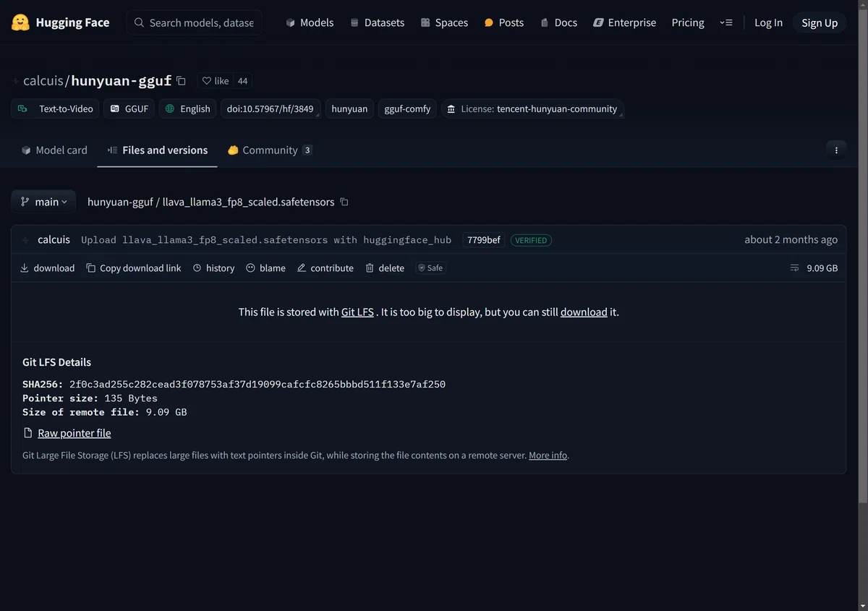Select the gguf-comfy tag
The image size is (868, 611).
tap(407, 108)
